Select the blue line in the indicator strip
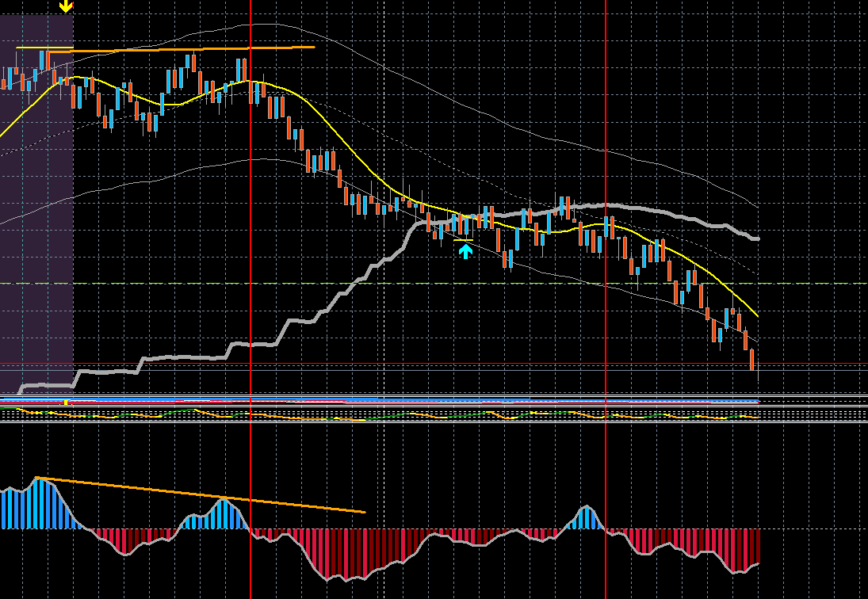Viewport: 868px width, 599px height. pos(379,399)
